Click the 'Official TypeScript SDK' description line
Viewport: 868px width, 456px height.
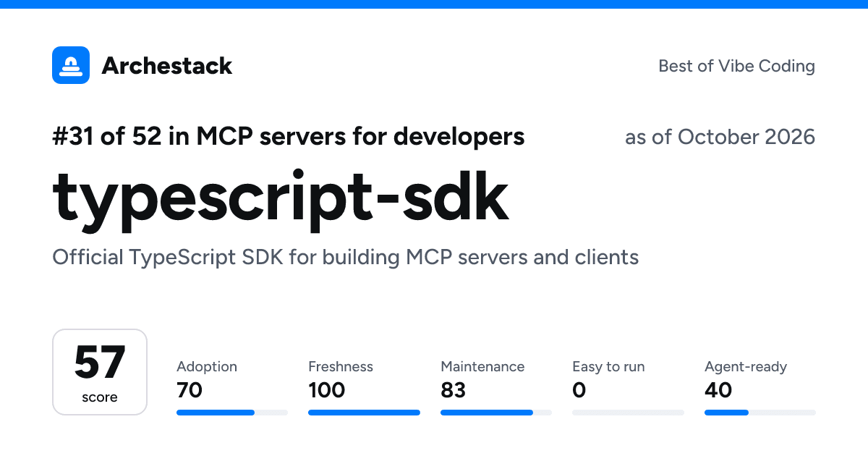346,257
